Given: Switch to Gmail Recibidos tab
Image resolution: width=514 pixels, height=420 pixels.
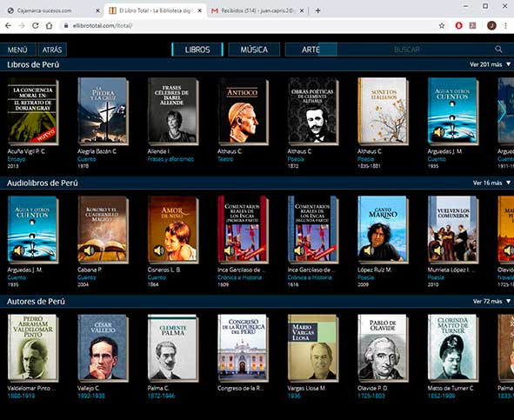Looking at the screenshot, I should click(x=257, y=10).
